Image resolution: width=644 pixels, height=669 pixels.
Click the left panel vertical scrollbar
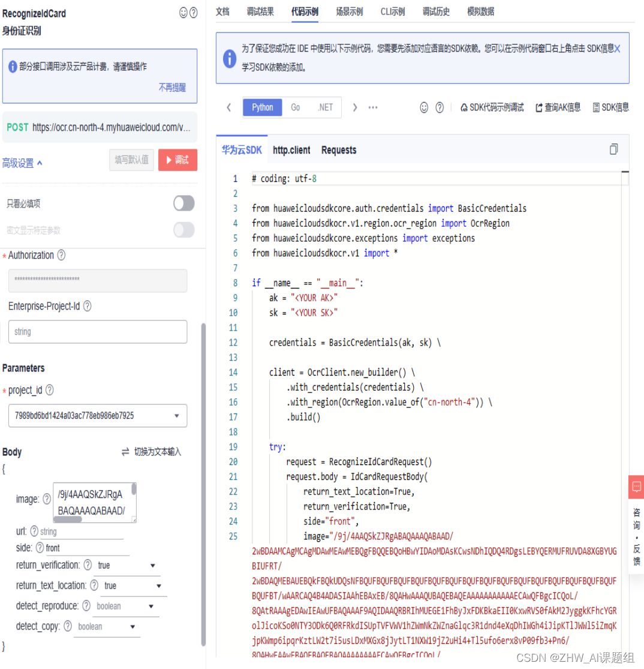click(x=203, y=484)
